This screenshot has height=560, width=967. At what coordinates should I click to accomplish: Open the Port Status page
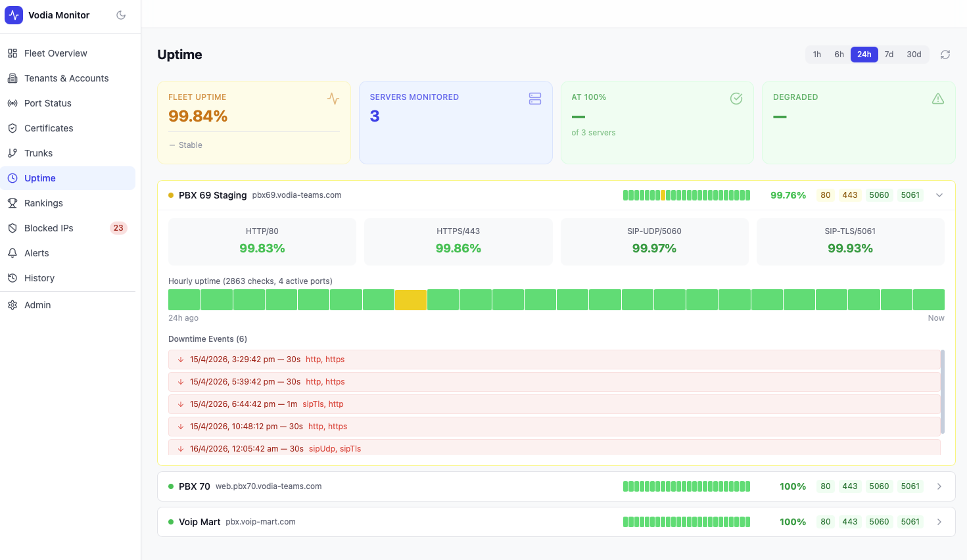(x=47, y=103)
